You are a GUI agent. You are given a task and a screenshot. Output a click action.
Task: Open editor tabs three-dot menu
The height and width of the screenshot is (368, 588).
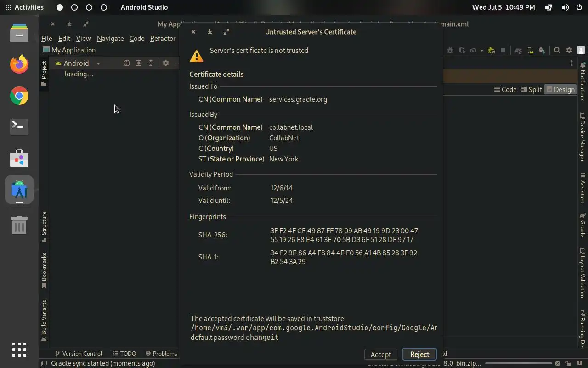[x=572, y=63]
